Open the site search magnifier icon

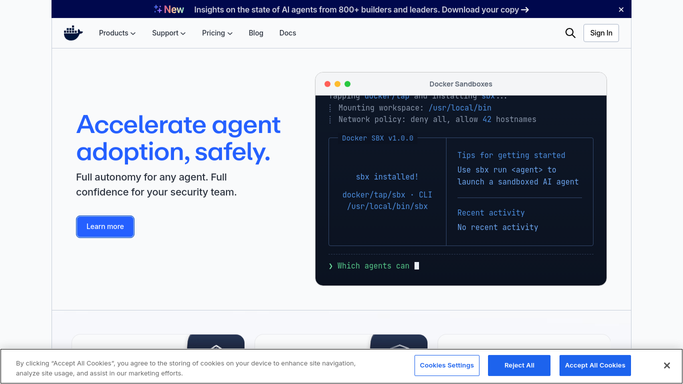point(570,33)
